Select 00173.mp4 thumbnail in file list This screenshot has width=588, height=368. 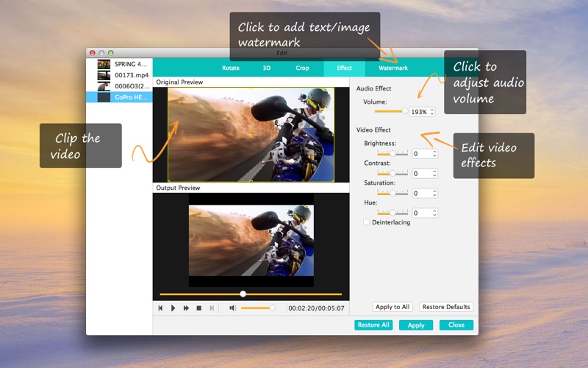[x=104, y=75]
